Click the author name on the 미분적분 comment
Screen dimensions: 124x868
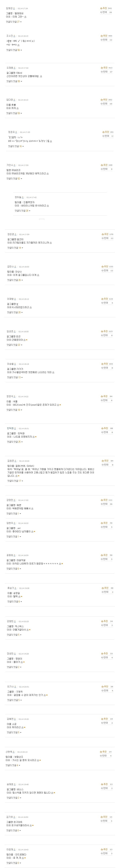pyautogui.click(x=10, y=555)
